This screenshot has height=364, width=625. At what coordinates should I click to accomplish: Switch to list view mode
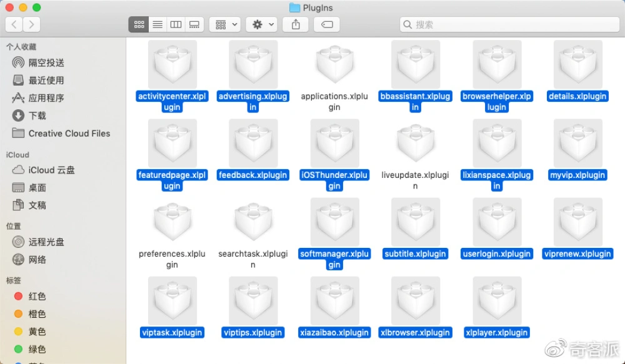(157, 25)
